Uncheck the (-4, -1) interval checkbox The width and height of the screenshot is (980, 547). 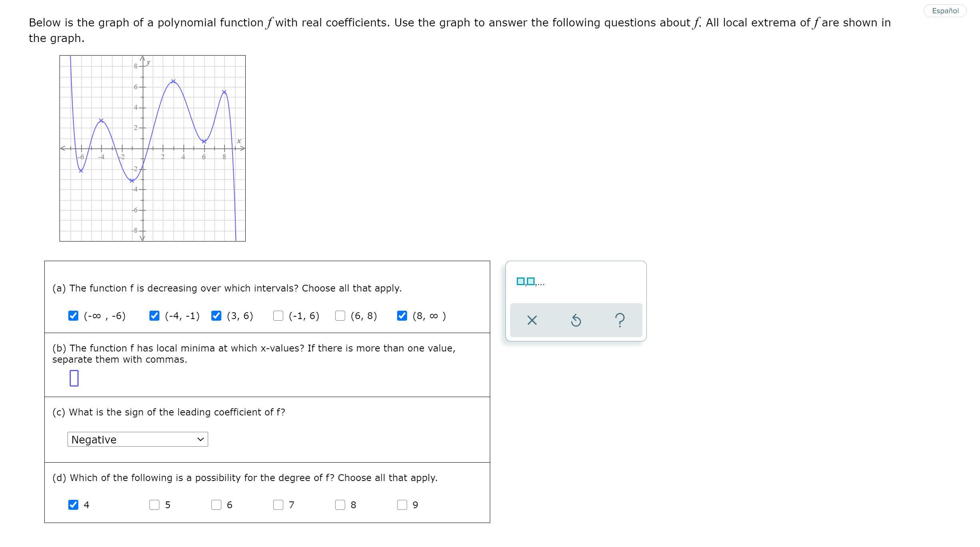(154, 316)
